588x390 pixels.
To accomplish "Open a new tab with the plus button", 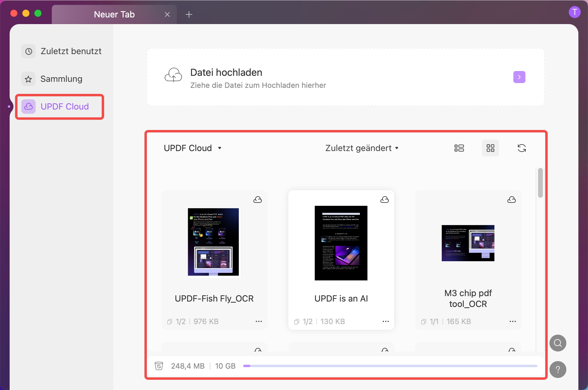I will (189, 14).
